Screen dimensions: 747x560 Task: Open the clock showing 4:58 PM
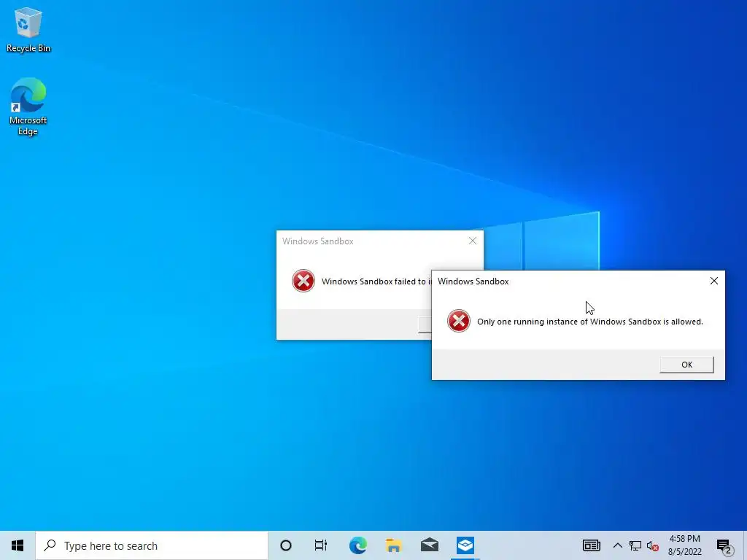[684, 545]
